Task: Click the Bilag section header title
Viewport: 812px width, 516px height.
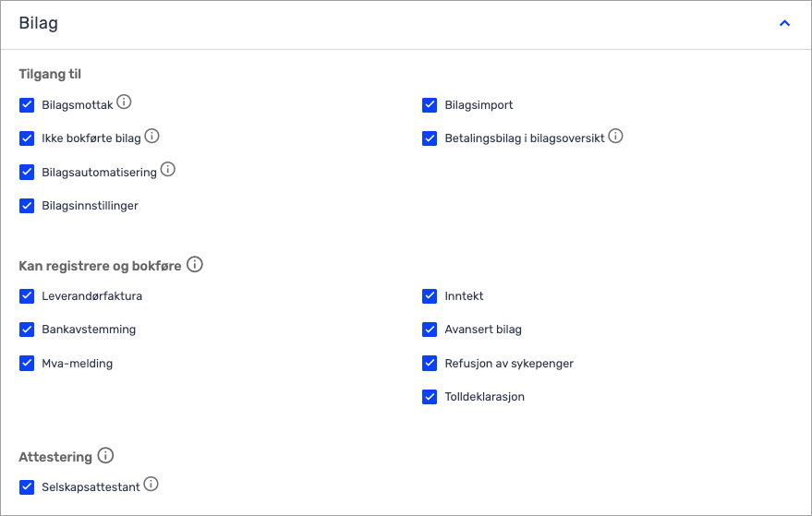Action: coord(38,23)
